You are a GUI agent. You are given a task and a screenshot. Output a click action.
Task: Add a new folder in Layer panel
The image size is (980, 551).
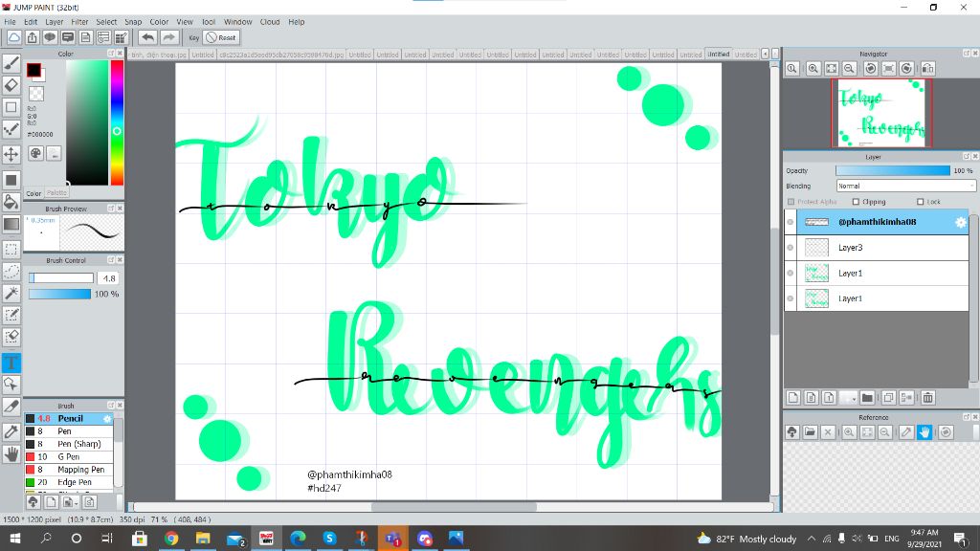tap(867, 397)
